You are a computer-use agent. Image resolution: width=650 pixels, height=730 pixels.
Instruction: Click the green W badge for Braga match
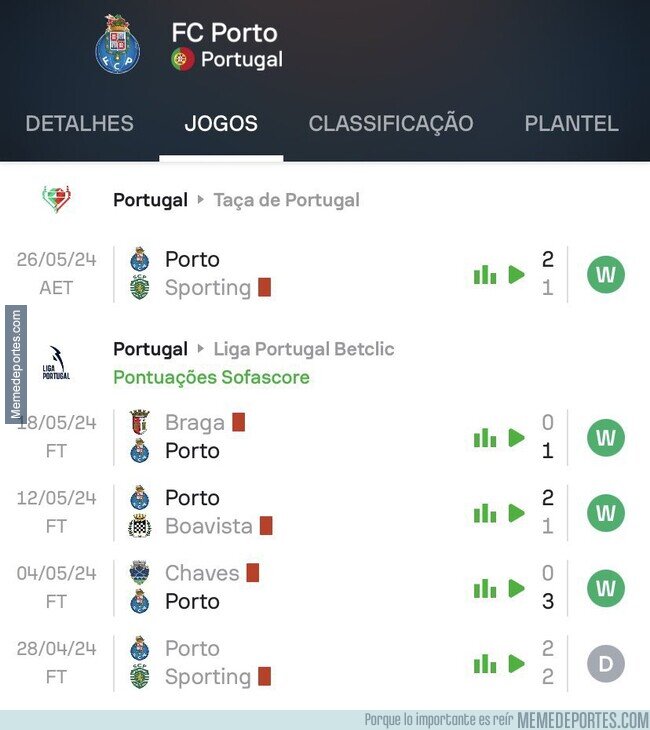click(606, 438)
